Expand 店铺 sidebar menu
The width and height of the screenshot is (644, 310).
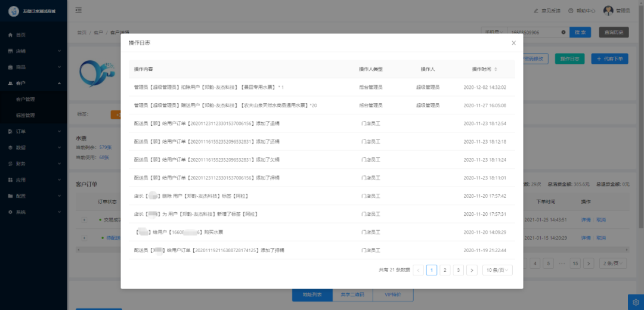[33, 51]
